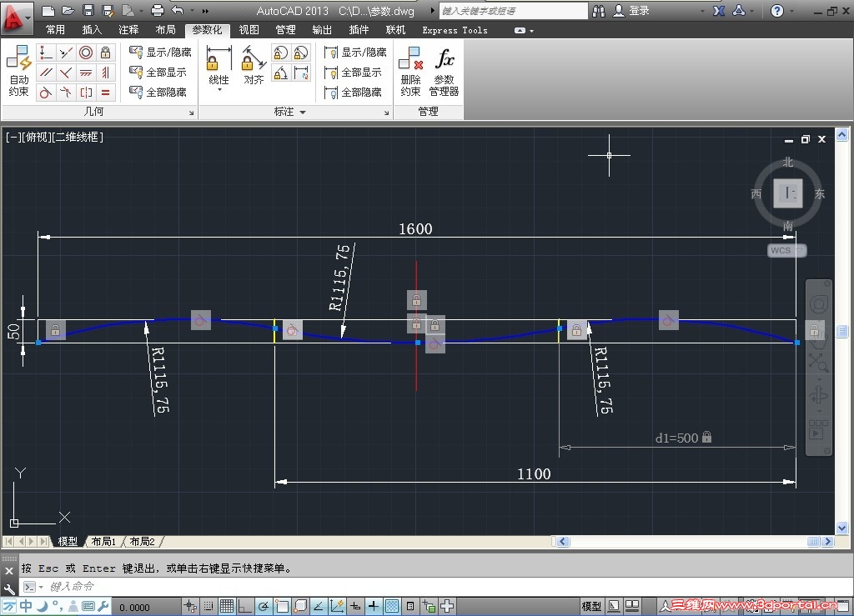Select the Convert dimension constraint icon
The height and width of the screenshot is (616, 854).
point(300,73)
